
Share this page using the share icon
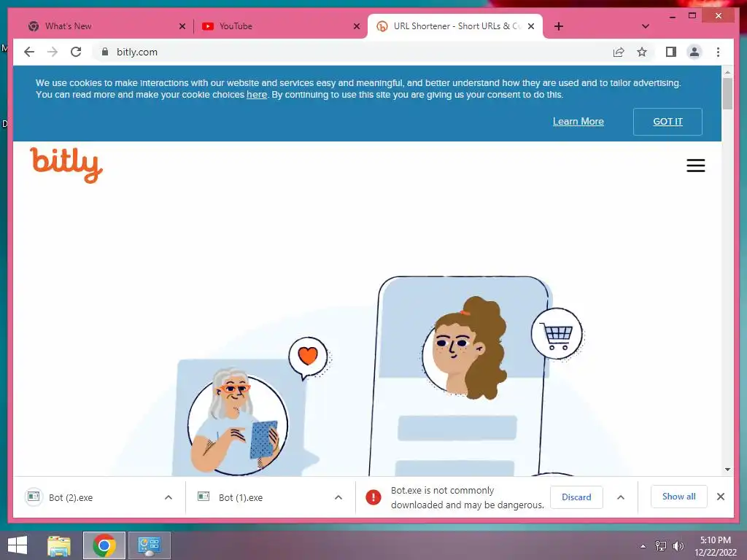(619, 52)
